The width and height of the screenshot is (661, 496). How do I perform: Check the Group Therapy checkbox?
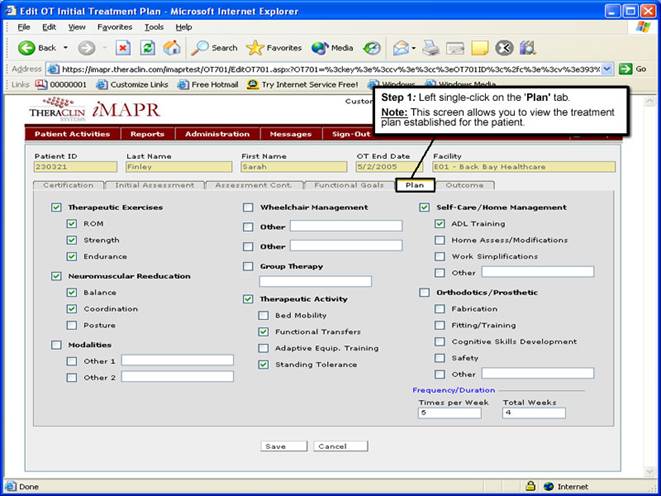(x=248, y=267)
